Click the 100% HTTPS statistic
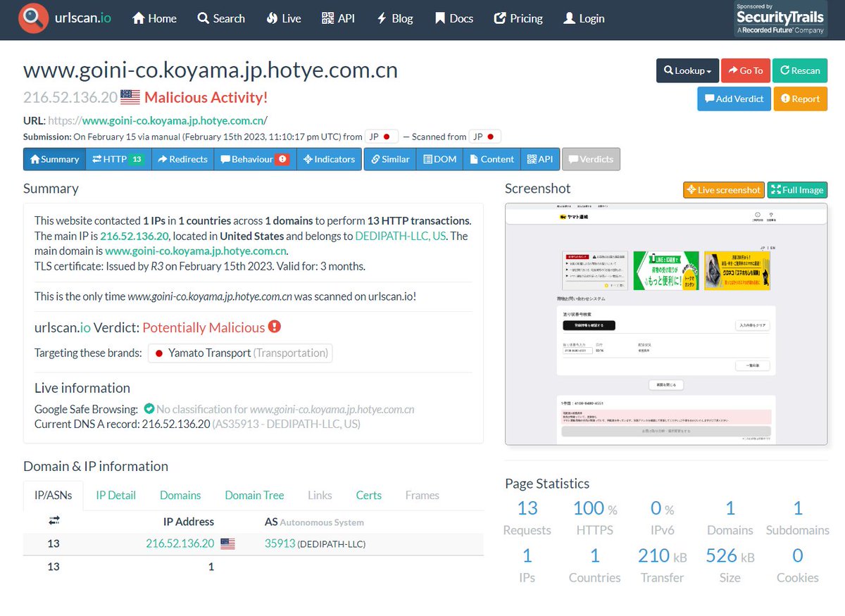The image size is (845, 616). pyautogui.click(x=594, y=517)
